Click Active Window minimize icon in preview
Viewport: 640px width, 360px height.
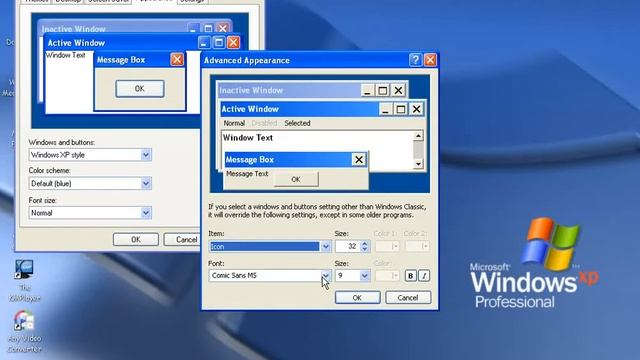385,109
